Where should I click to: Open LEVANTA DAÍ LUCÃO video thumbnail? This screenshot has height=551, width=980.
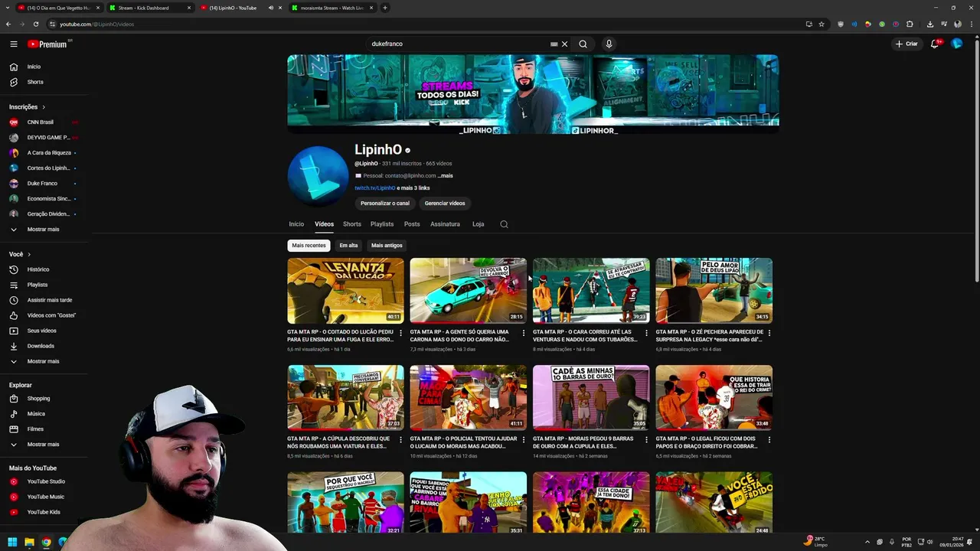[345, 291]
